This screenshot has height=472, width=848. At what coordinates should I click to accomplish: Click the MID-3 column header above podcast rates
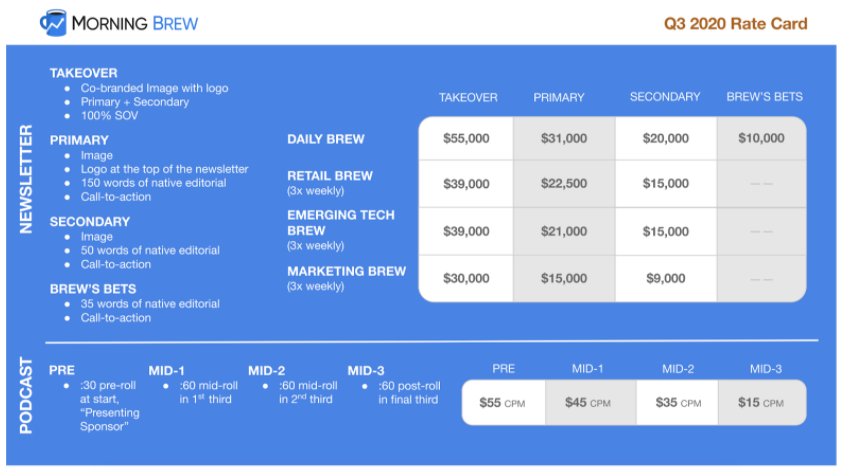click(765, 369)
